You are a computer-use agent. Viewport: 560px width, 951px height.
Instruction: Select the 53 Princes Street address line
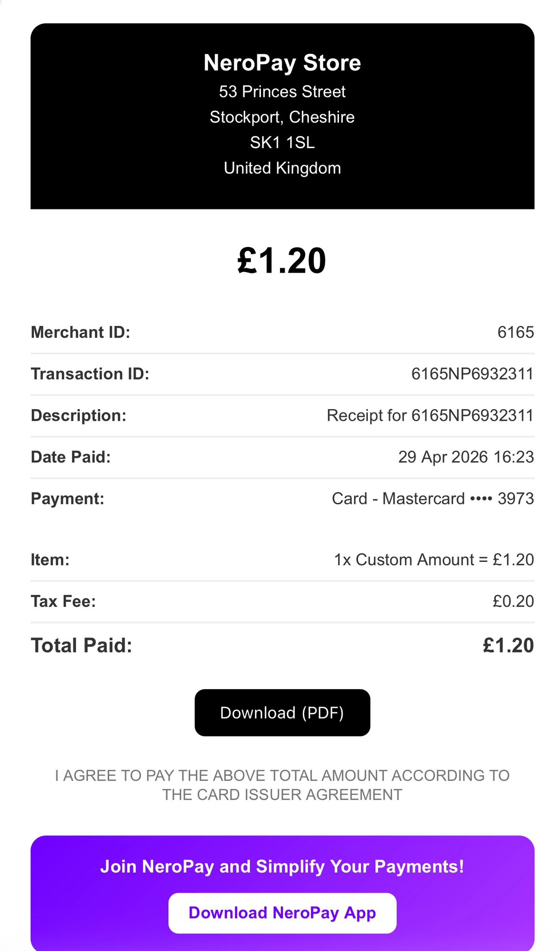[282, 92]
